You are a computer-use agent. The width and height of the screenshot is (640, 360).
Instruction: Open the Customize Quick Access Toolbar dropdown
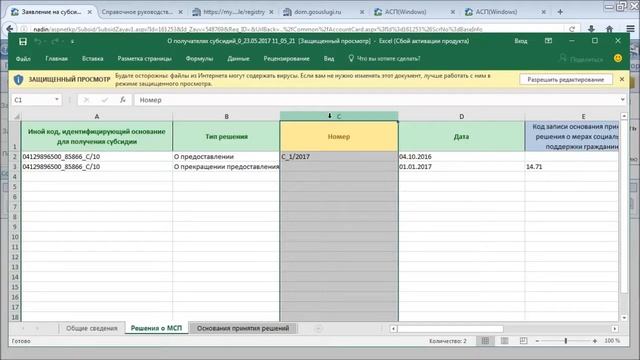(x=72, y=42)
